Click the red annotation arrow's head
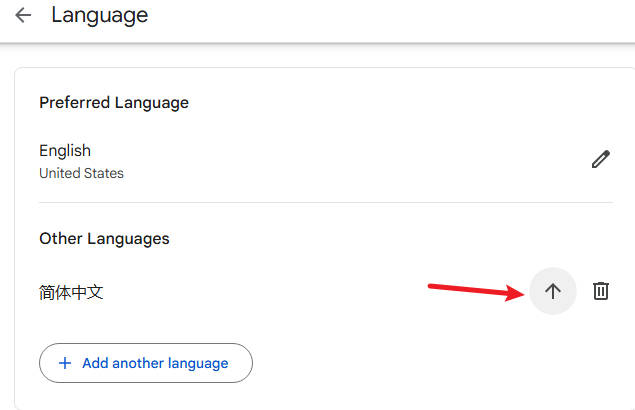 point(515,292)
